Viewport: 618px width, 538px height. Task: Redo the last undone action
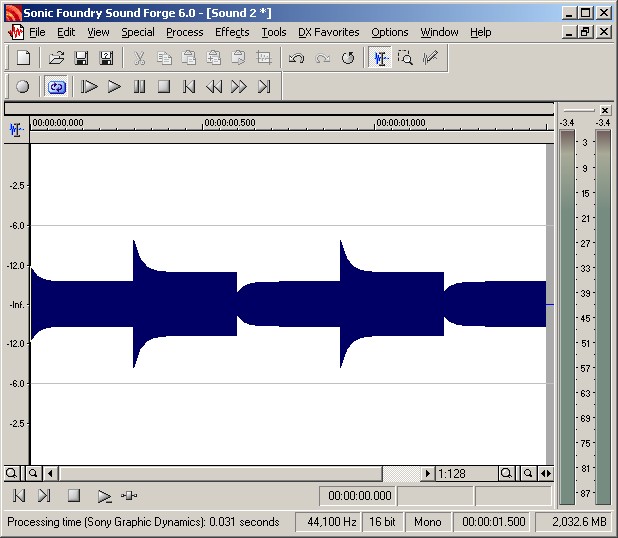(x=322, y=58)
